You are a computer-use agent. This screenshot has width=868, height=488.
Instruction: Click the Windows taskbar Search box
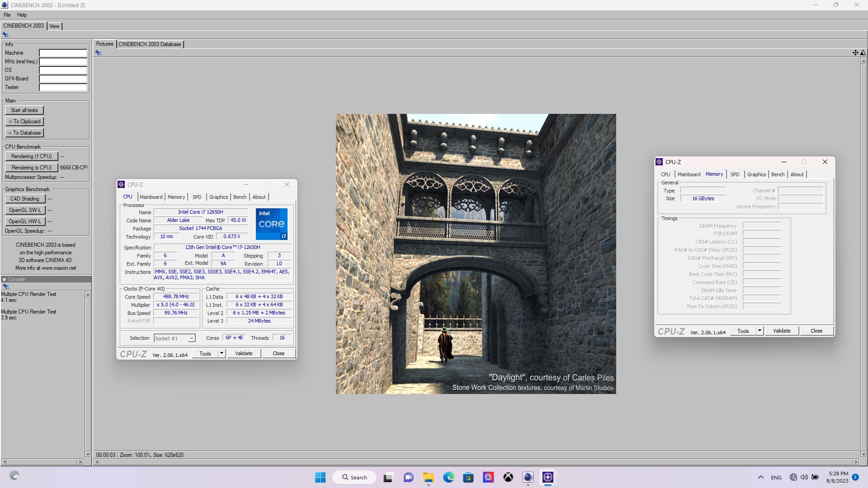tap(354, 477)
